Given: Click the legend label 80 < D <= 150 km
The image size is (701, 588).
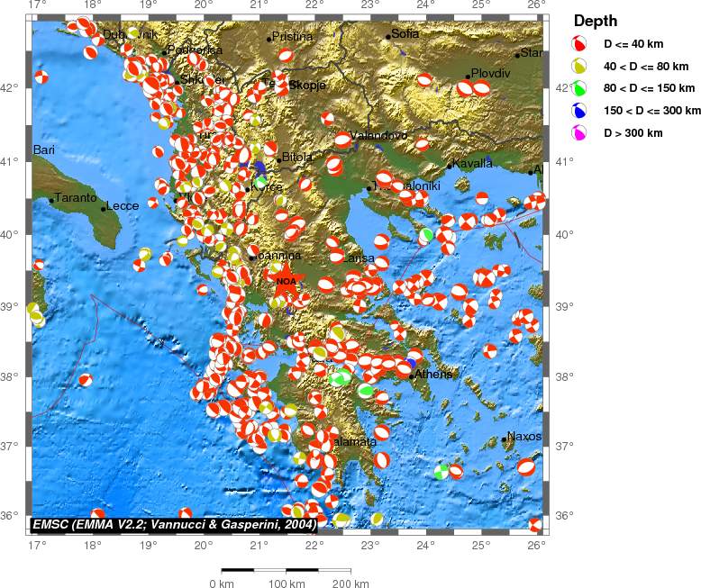Looking at the screenshot, I should [649, 88].
